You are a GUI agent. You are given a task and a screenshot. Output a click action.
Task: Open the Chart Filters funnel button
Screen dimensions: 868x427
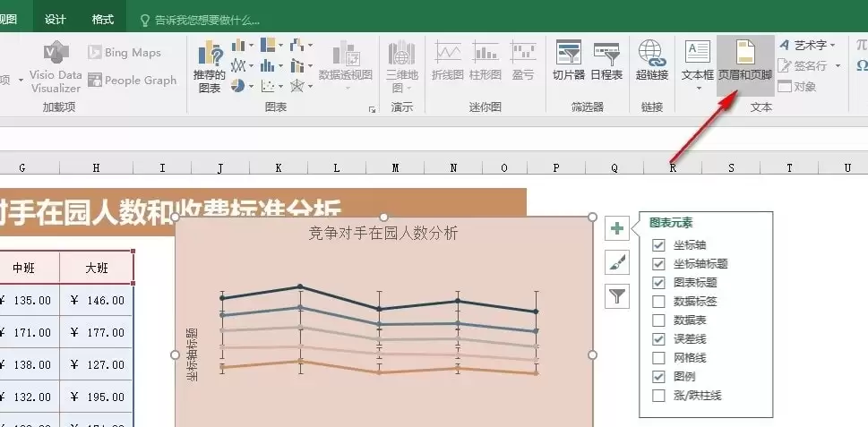pos(616,296)
